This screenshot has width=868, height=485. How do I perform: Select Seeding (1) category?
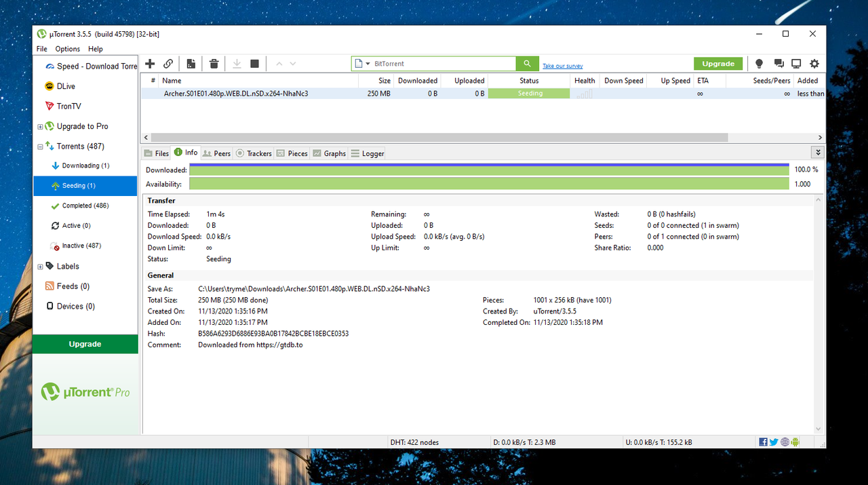pyautogui.click(x=85, y=186)
